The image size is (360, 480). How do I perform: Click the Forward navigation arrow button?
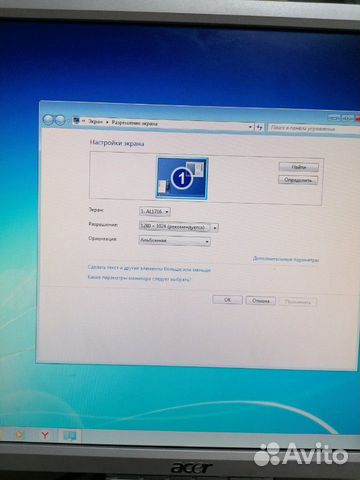click(60, 120)
